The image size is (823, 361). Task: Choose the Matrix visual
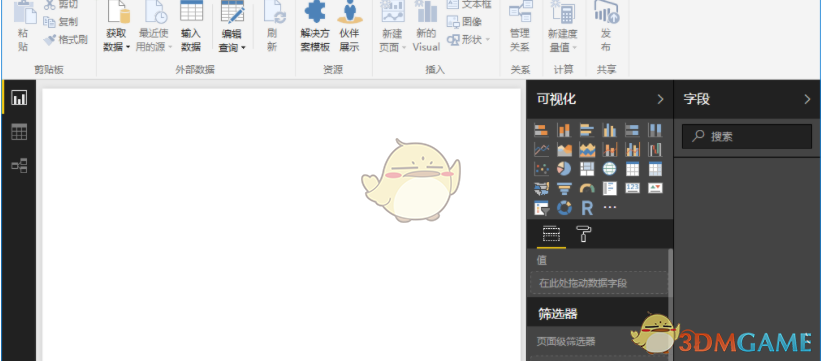655,168
